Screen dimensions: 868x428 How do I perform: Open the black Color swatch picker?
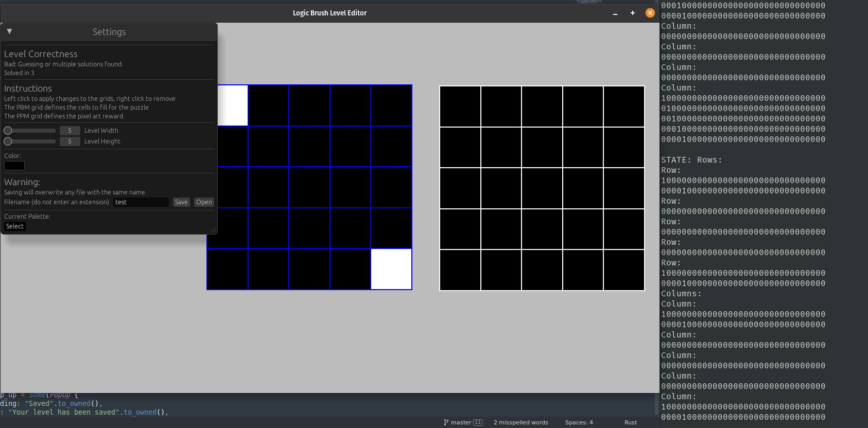point(14,166)
